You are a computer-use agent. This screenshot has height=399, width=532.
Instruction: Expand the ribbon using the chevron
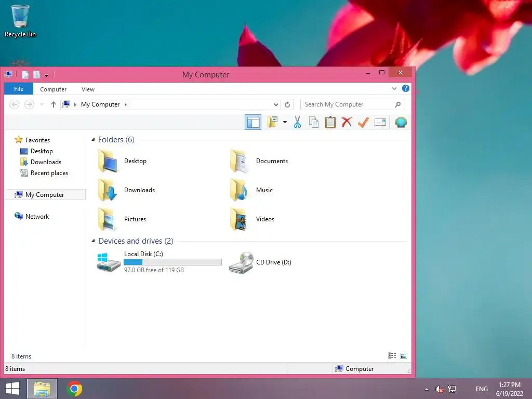click(394, 88)
